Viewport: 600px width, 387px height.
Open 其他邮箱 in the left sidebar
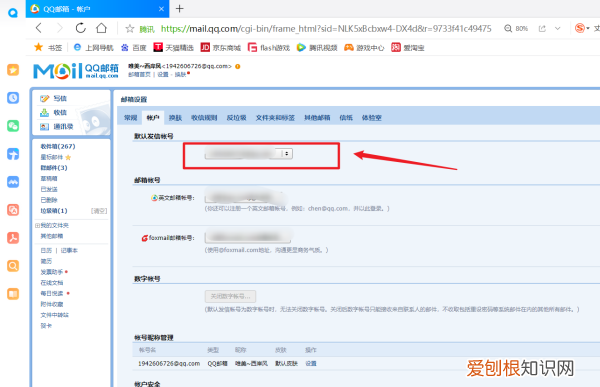tap(52, 236)
